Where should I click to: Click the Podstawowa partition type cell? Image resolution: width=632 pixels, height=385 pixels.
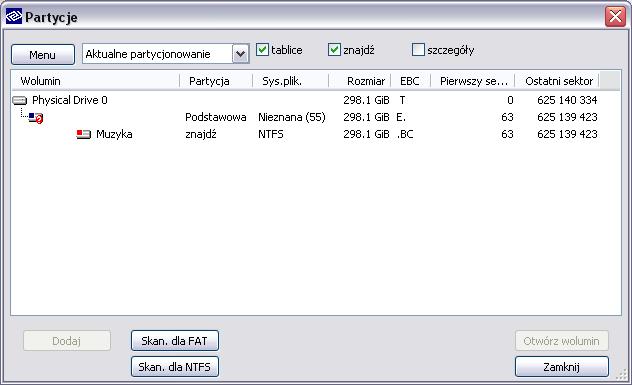click(216, 117)
